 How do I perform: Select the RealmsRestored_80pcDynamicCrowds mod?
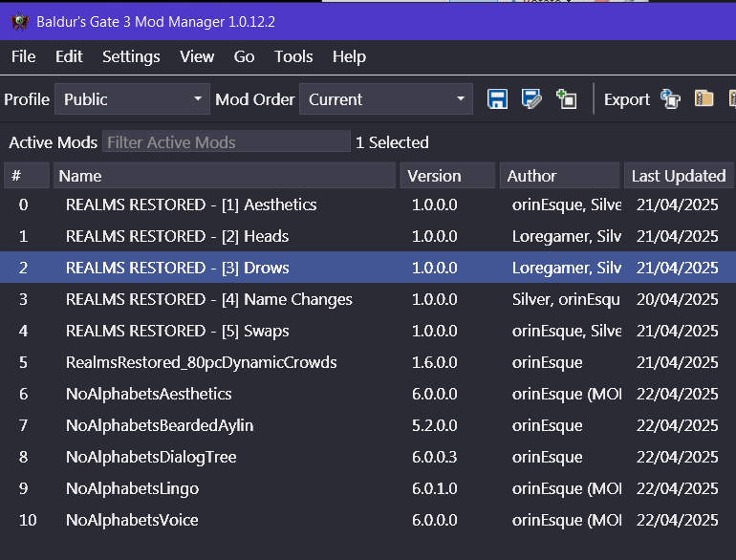click(x=368, y=362)
